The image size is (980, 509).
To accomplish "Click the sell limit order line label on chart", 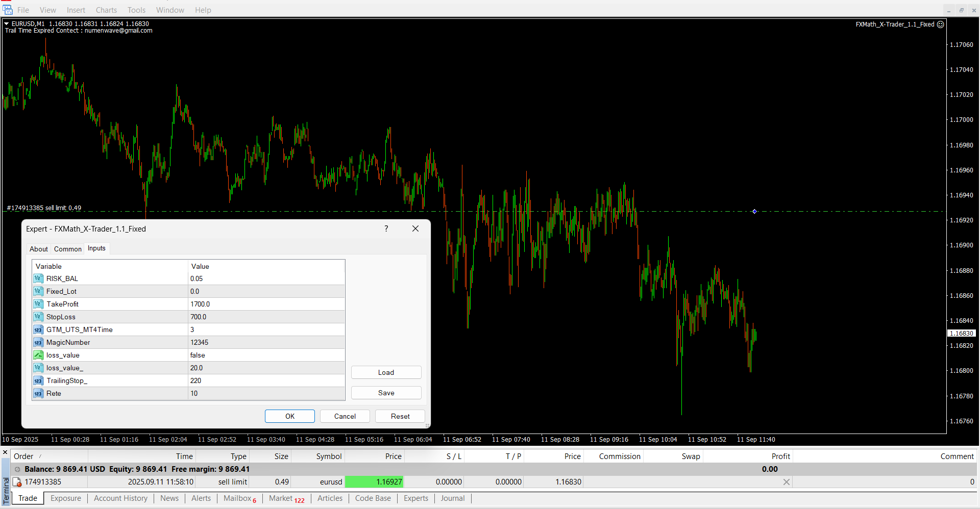I will point(44,208).
